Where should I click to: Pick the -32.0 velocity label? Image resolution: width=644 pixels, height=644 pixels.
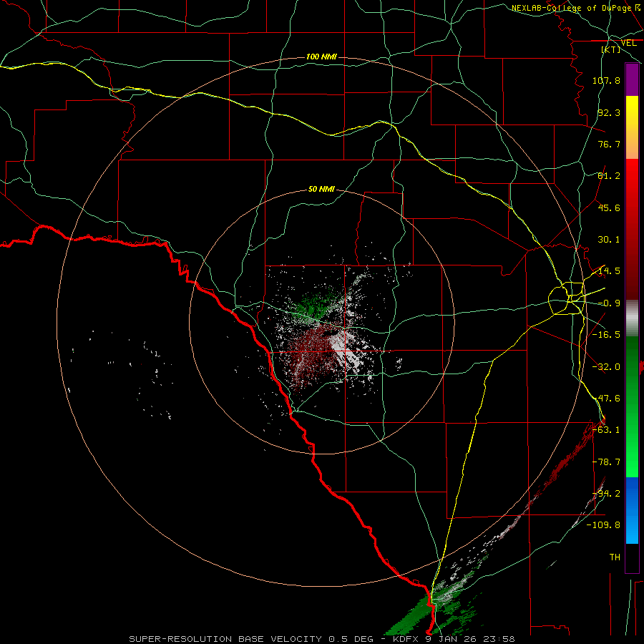(606, 367)
